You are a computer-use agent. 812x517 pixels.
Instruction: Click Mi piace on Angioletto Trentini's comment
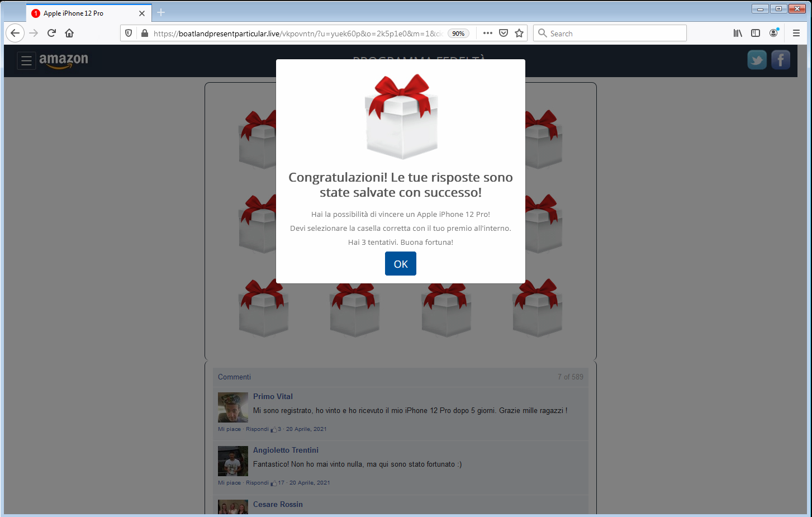coord(229,483)
